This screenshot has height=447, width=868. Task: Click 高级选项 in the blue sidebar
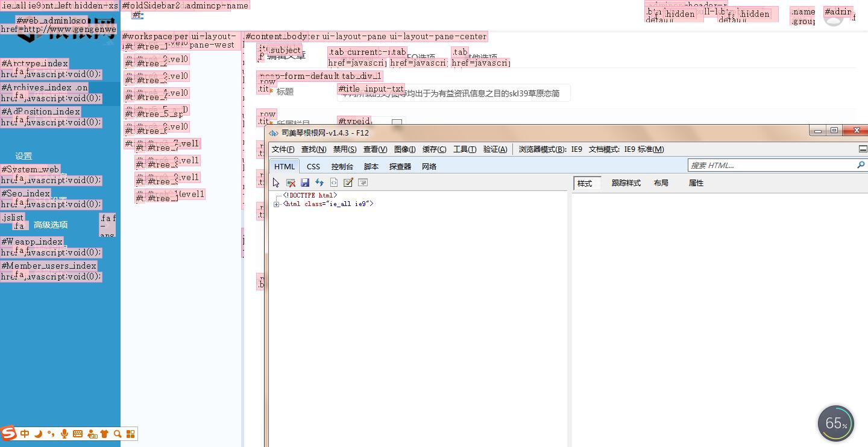pyautogui.click(x=51, y=225)
